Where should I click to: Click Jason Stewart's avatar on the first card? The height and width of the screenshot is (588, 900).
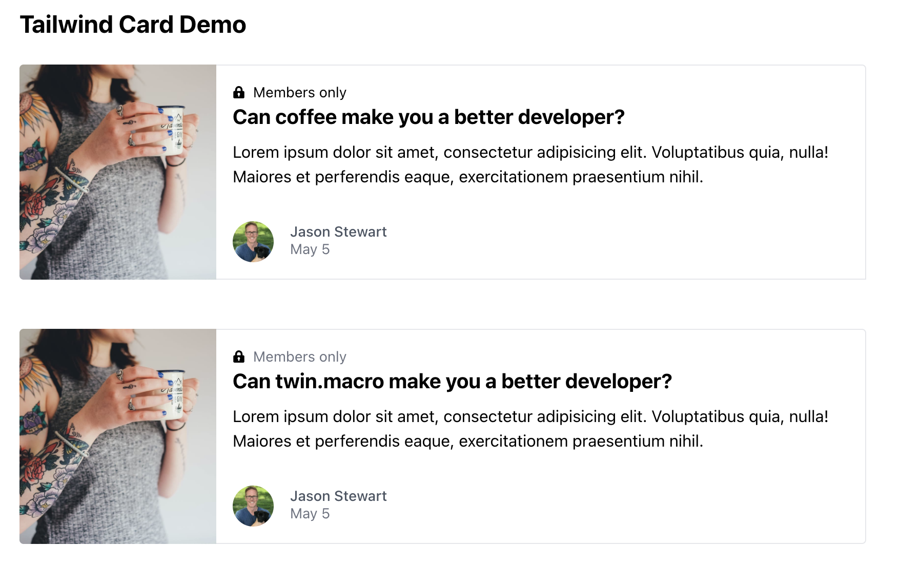tap(253, 241)
